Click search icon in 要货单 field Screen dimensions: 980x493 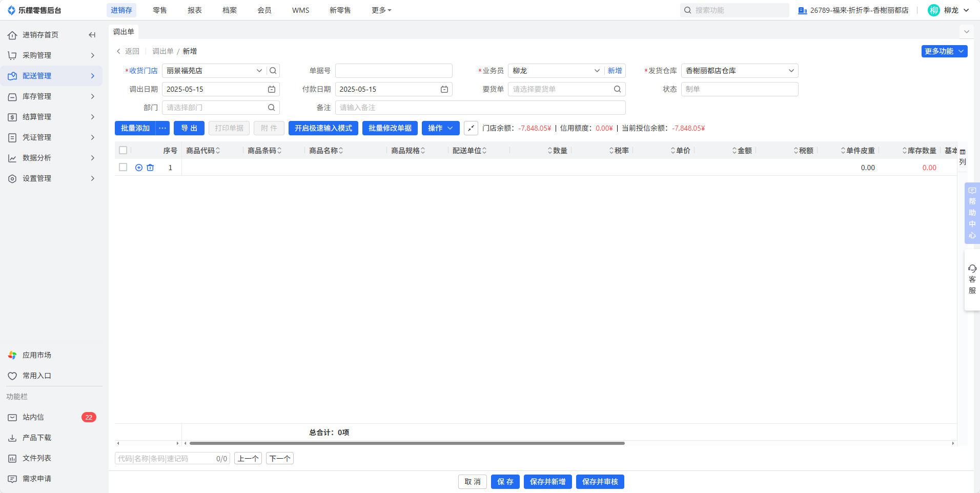tap(618, 89)
